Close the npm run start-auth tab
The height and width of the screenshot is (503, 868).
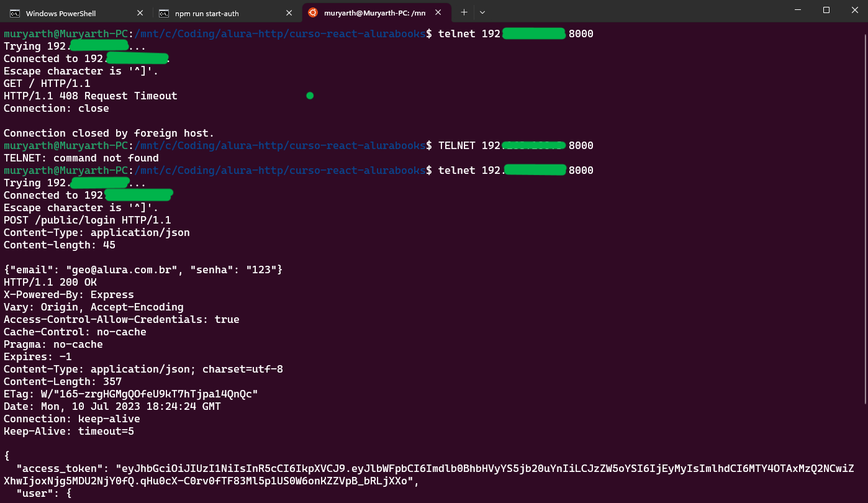[x=289, y=13]
